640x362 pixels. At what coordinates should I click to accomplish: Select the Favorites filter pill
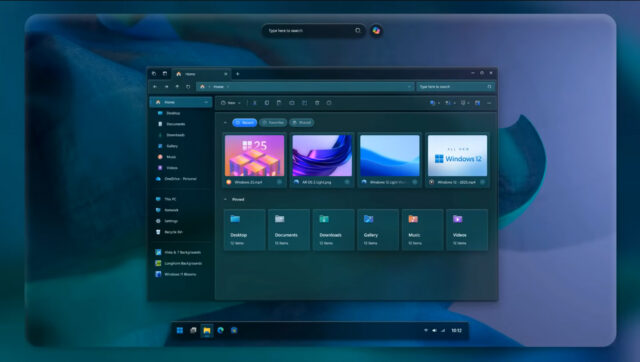(x=273, y=122)
